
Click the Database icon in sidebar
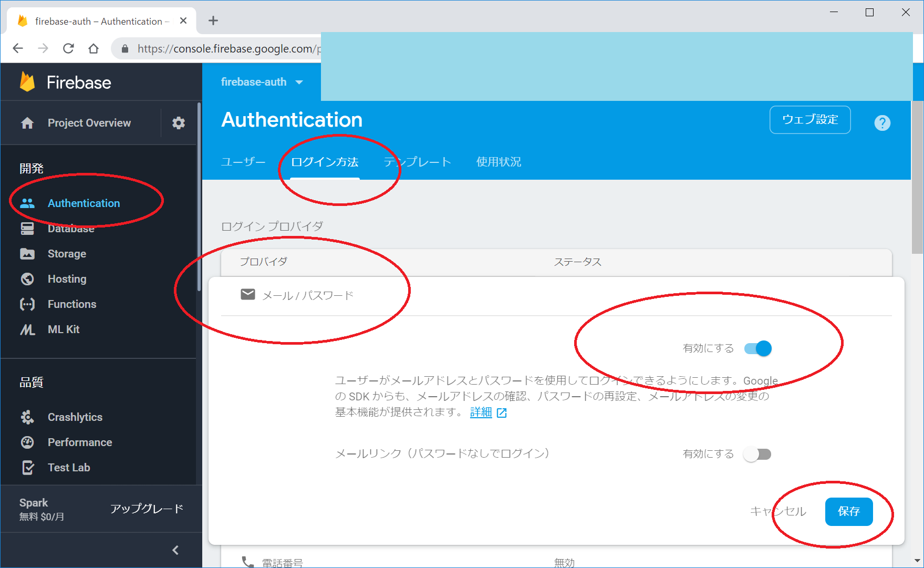tap(27, 229)
